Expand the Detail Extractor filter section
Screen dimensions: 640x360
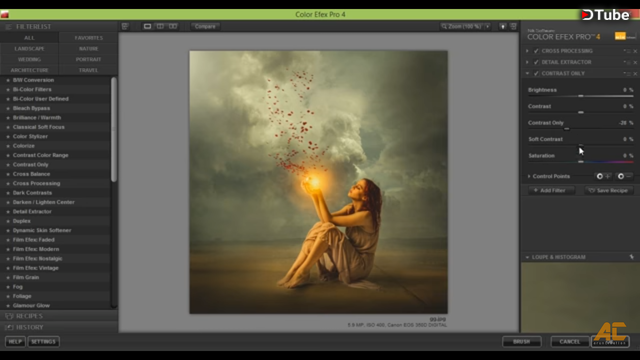pos(527,62)
